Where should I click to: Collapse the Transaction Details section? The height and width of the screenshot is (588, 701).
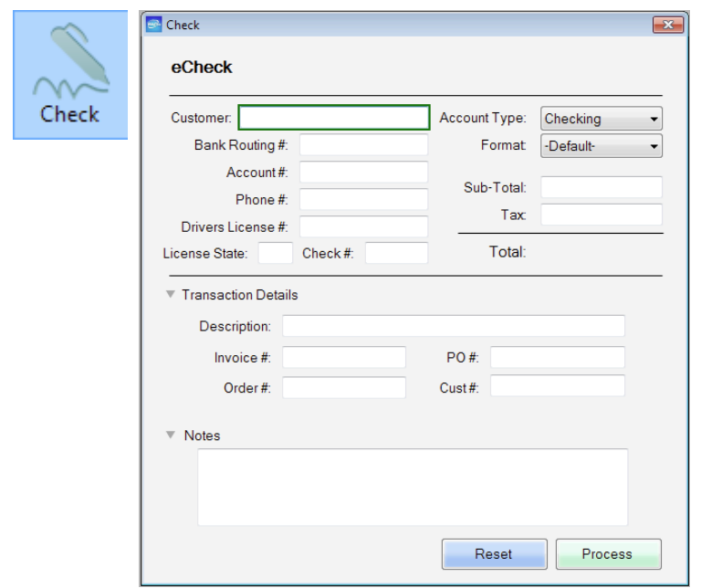coord(170,295)
